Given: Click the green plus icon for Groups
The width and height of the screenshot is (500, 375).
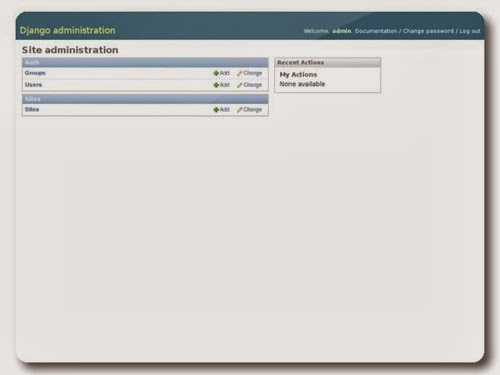Looking at the screenshot, I should coord(216,73).
